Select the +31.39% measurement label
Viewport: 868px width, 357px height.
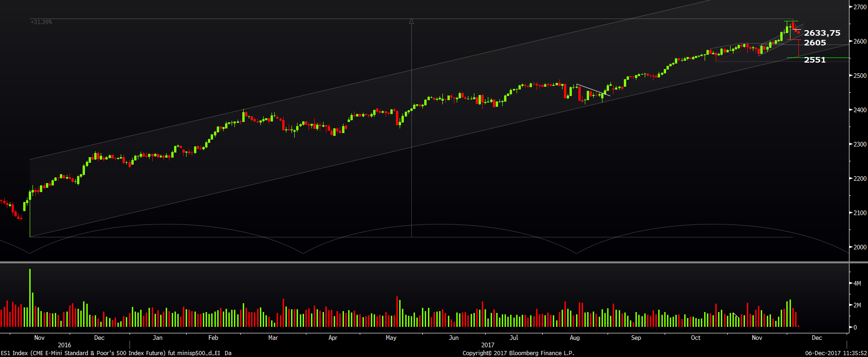[x=41, y=22]
